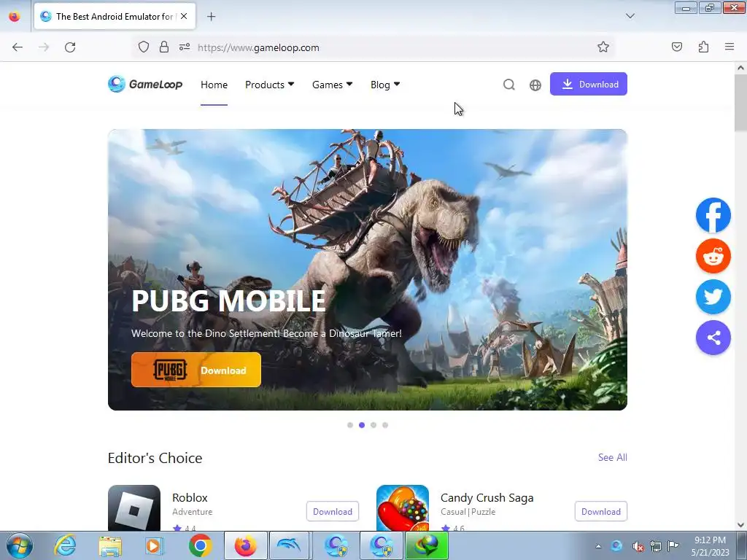The image size is (747, 560).
Task: Open Windows Media Player in taskbar
Action: pos(154,545)
